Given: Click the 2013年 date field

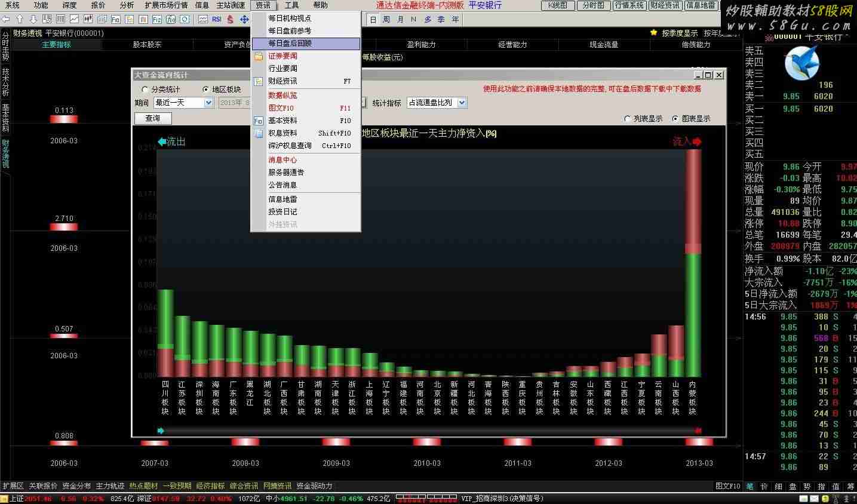Looking at the screenshot, I should tap(234, 103).
